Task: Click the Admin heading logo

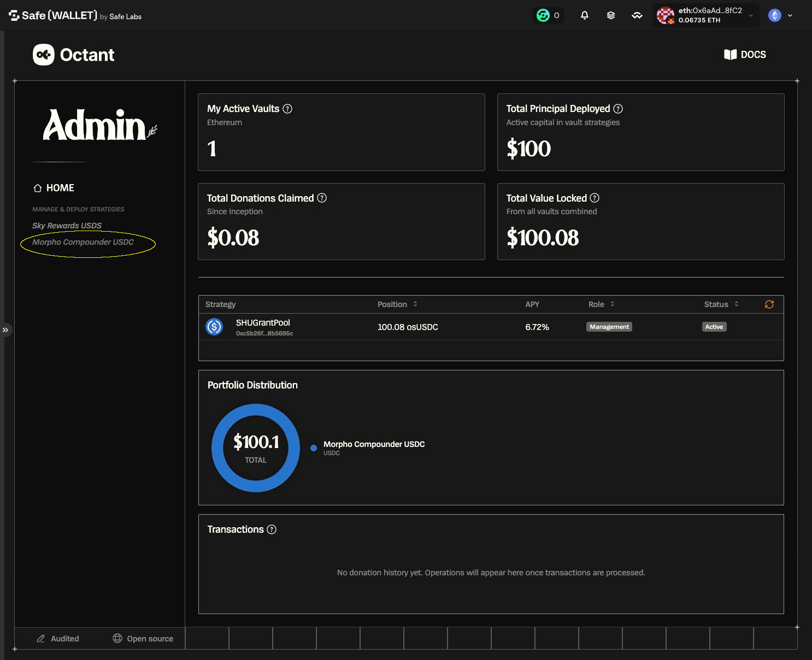Action: point(100,125)
